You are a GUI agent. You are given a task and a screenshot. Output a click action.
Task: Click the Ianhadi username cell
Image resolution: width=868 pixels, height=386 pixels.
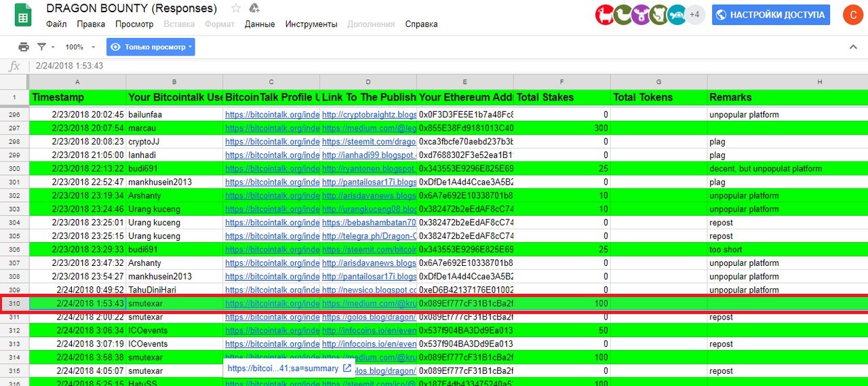click(x=174, y=155)
